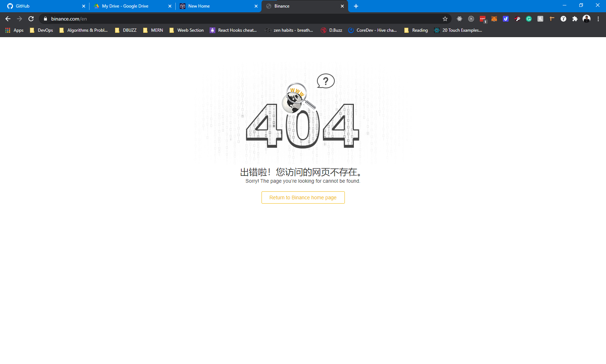
Task: Click the circular target extension icon
Action: [471, 19]
